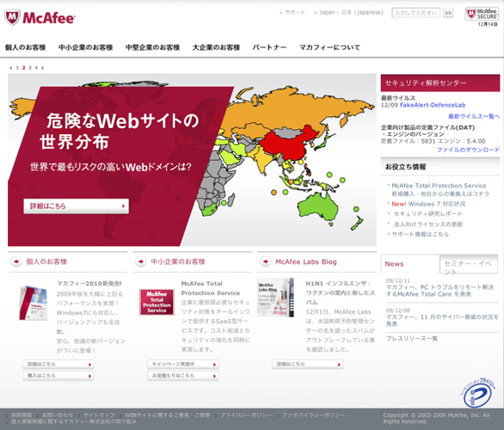The image size is (504, 430).
Task: Open H1N1 インフルエンザ blog post title
Action: (x=340, y=292)
